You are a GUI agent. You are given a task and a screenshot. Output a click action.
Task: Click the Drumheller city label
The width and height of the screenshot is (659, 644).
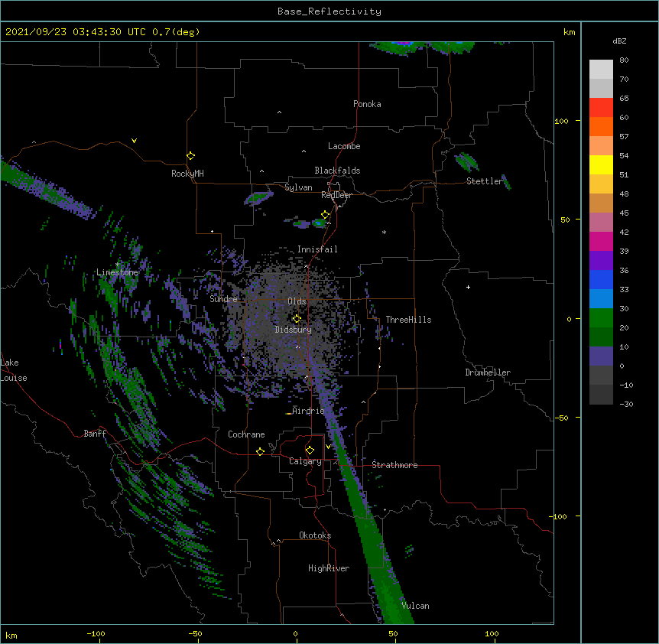tap(488, 372)
